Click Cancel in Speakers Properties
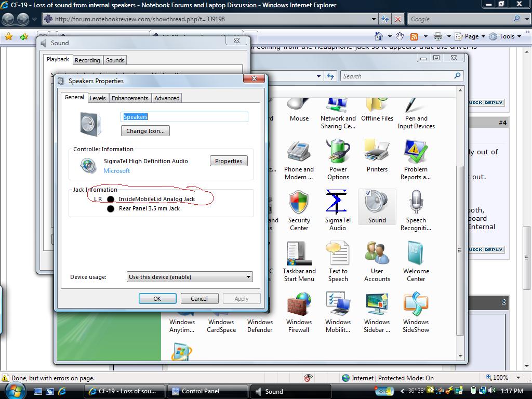 (x=199, y=299)
